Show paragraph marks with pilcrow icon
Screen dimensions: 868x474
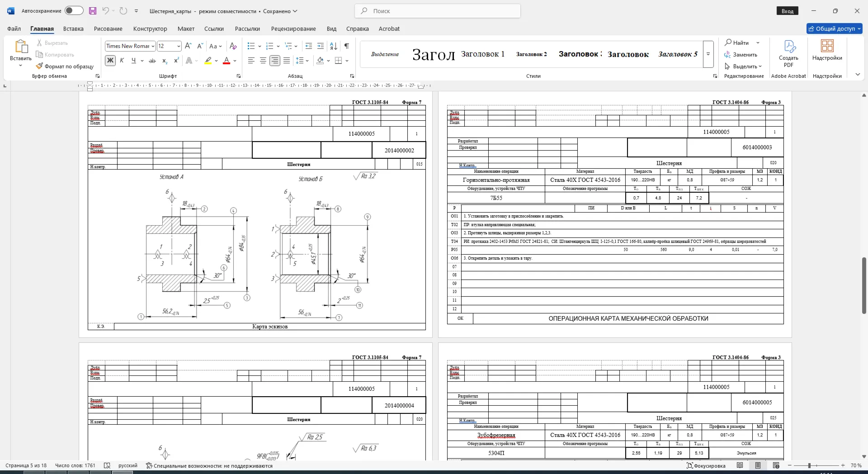tap(347, 46)
